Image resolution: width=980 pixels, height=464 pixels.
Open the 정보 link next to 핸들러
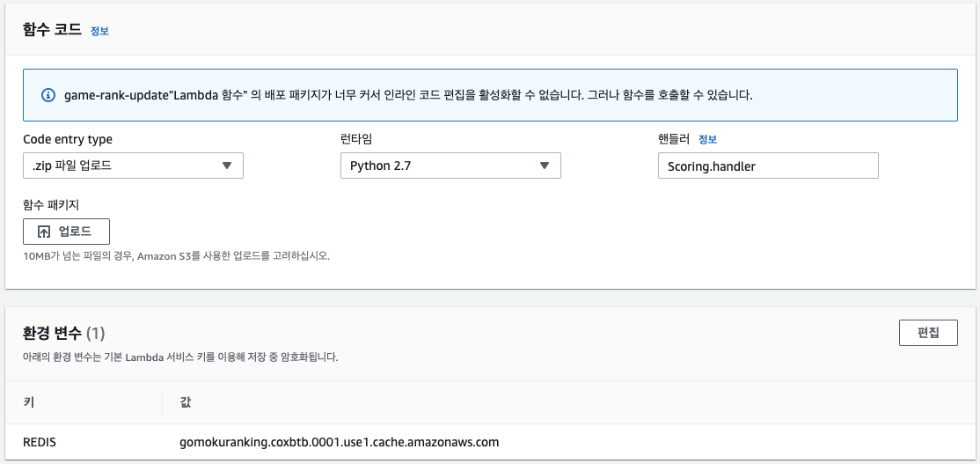tap(707, 139)
